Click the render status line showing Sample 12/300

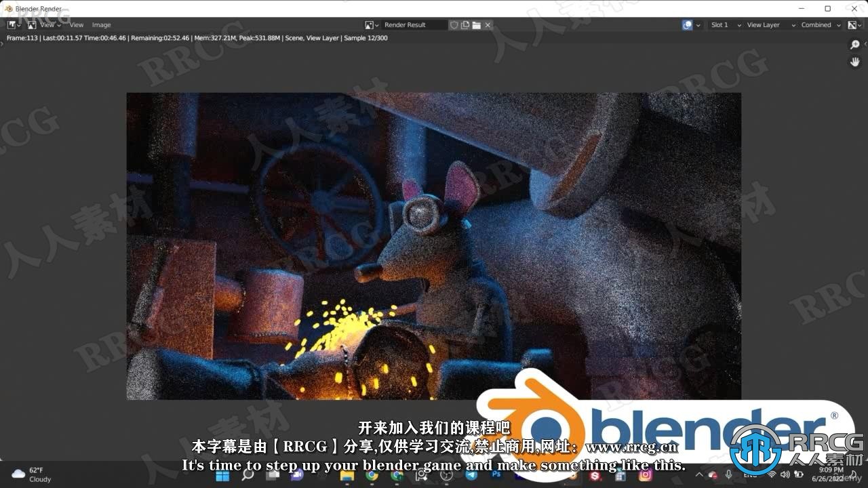[197, 38]
